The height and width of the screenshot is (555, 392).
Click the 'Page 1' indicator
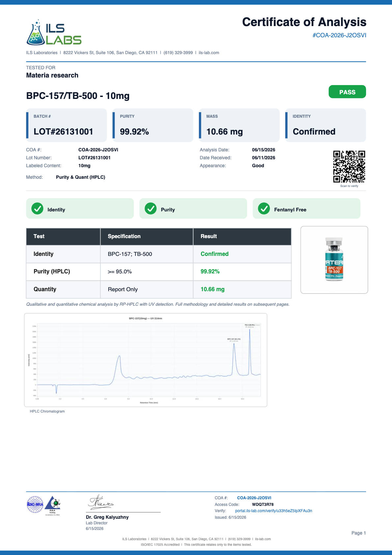359,533
